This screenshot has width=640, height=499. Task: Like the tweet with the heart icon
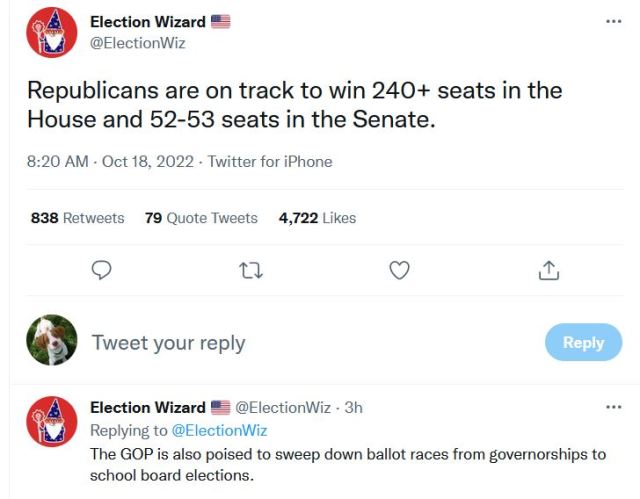coord(399,270)
